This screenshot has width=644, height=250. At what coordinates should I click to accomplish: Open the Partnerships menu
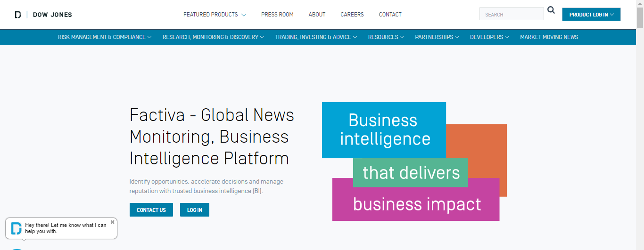click(437, 37)
